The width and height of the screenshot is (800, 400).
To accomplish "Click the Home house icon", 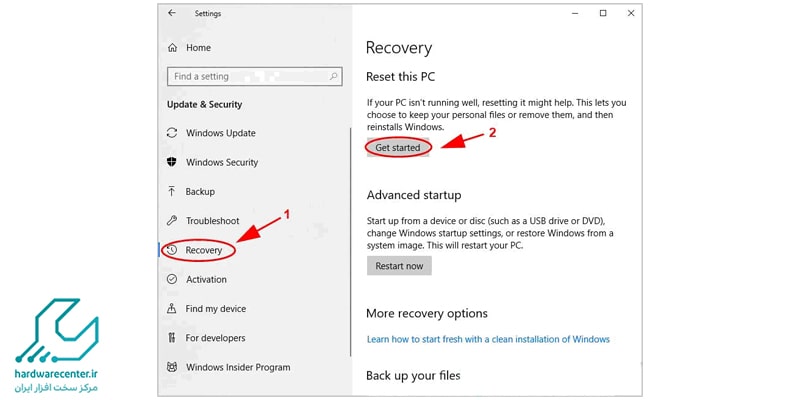I will tap(172, 48).
